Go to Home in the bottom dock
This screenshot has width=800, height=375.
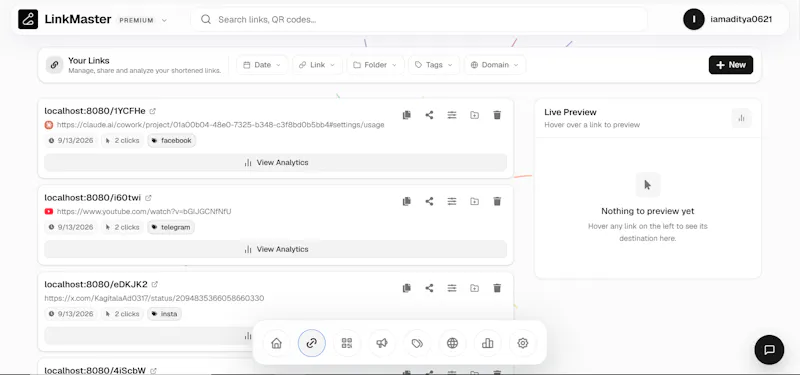pos(276,343)
